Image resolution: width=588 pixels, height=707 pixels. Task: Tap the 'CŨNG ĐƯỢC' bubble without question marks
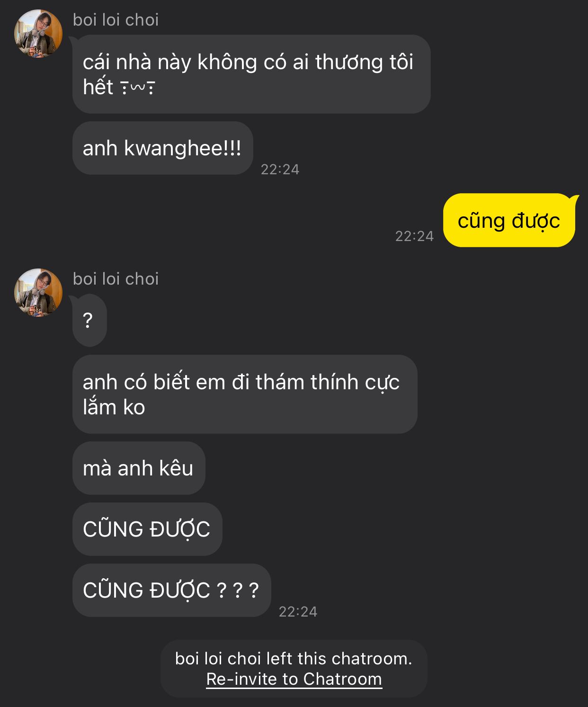point(147,529)
